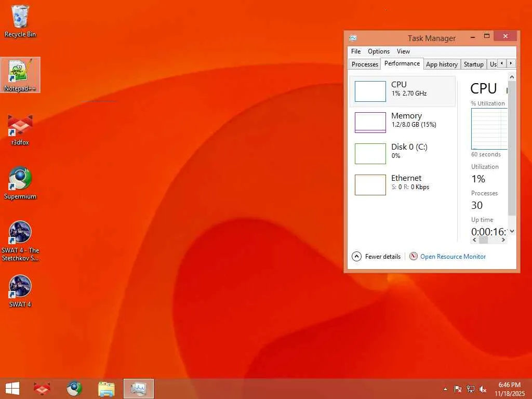
Task: Click the Utilization value 1%
Action: 478,179
